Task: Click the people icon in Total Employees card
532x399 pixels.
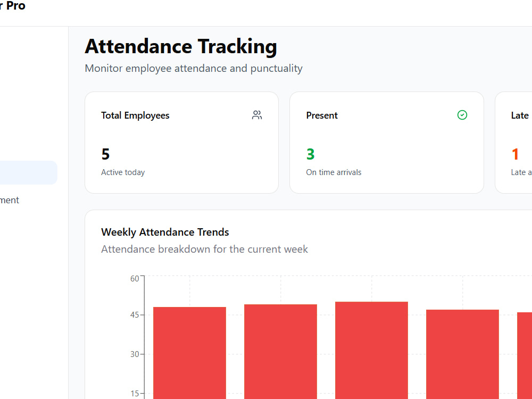Action: [x=257, y=115]
